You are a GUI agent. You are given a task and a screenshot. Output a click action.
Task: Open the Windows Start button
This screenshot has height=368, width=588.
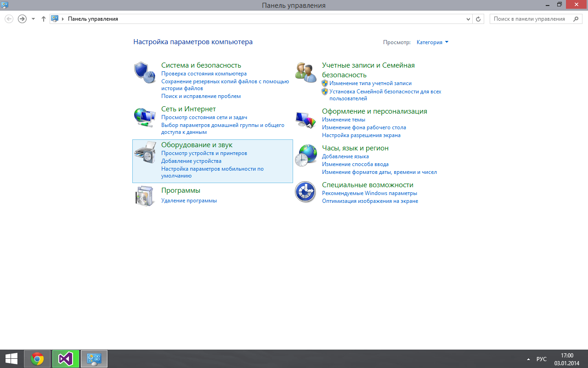(11, 359)
